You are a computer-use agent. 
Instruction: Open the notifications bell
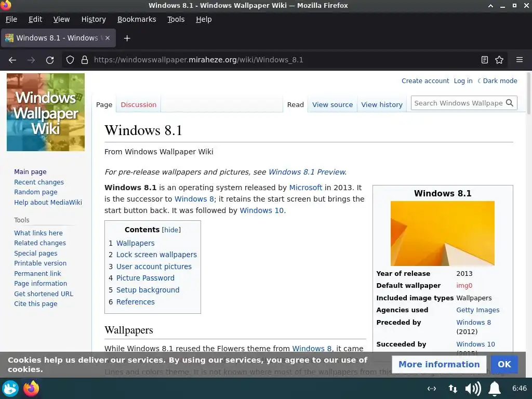point(495,389)
